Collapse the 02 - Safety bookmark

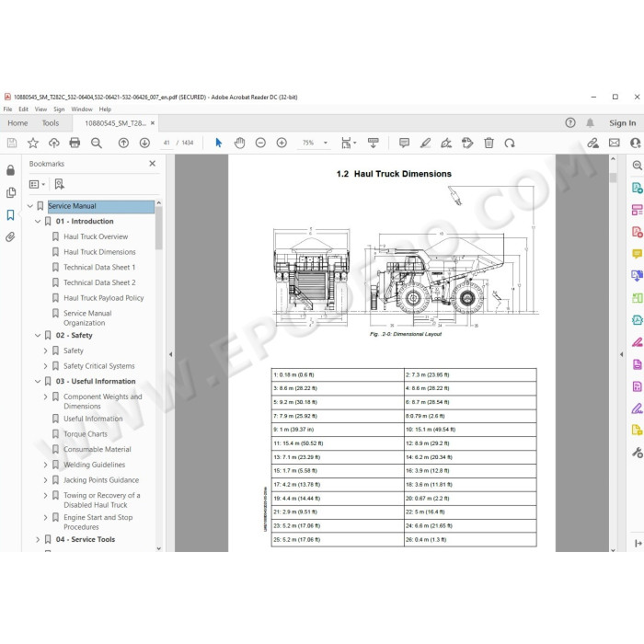(x=38, y=336)
